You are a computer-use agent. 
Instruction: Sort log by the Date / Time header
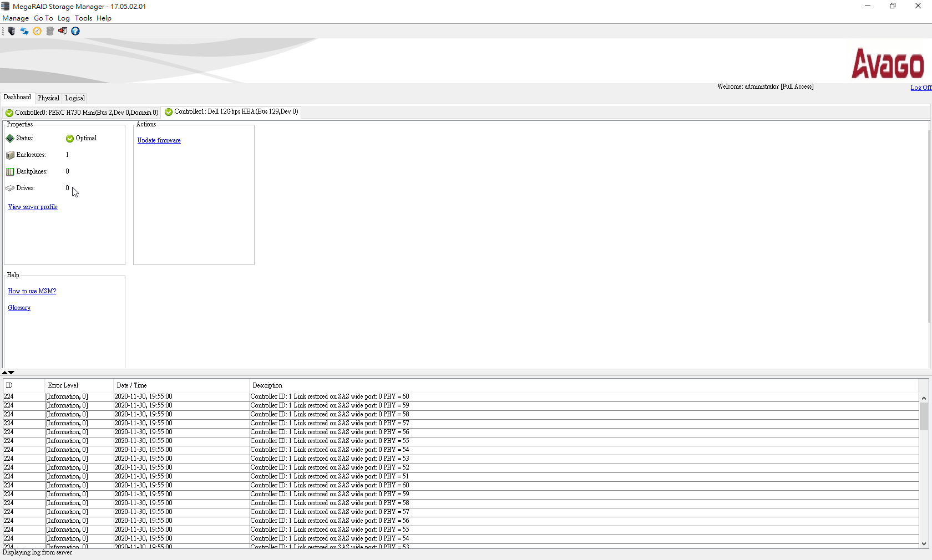181,385
